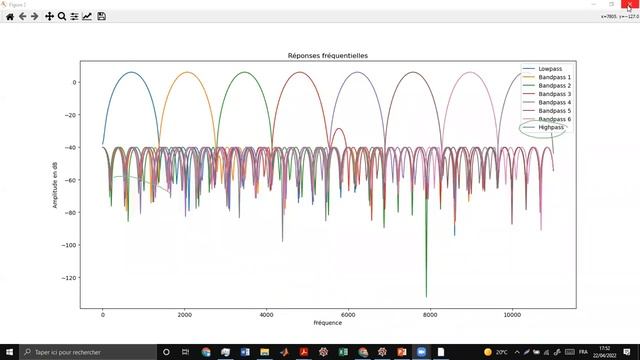Click the Bandpass 6 legend entry
Viewport: 640px width, 360px height.
(547, 119)
